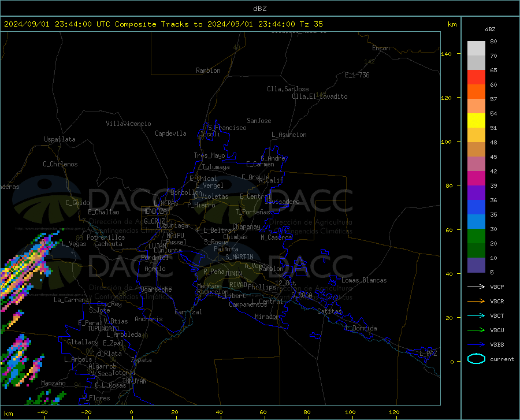The image size is (520, 420).
Task: Select the blue 35 dBZ color swatch
Action: click(476, 207)
